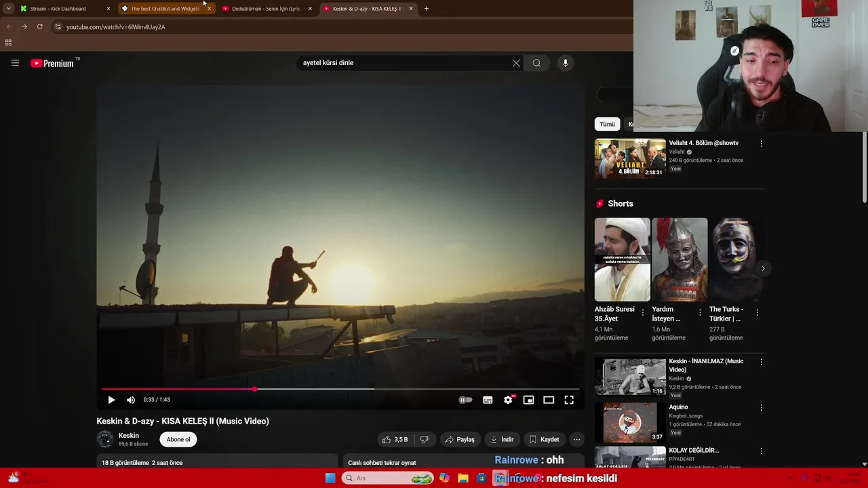Clear the search box text
Viewport: 868px width, 488px height.
pyautogui.click(x=516, y=63)
